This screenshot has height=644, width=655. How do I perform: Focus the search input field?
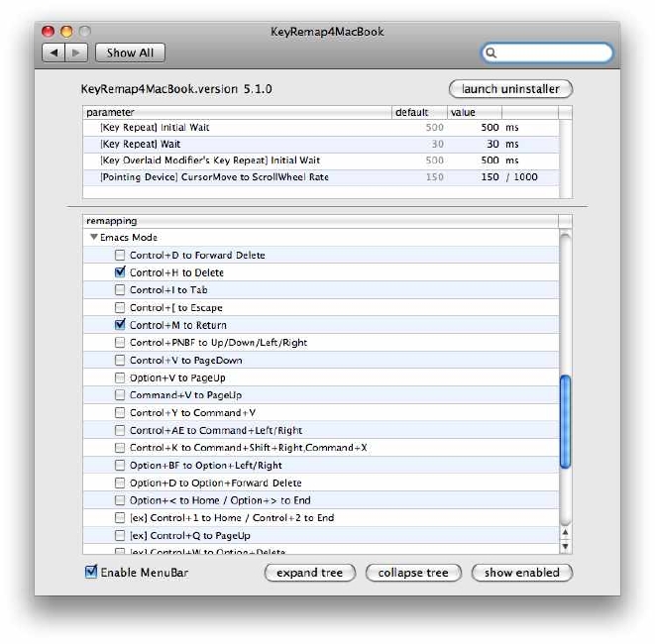click(x=547, y=53)
